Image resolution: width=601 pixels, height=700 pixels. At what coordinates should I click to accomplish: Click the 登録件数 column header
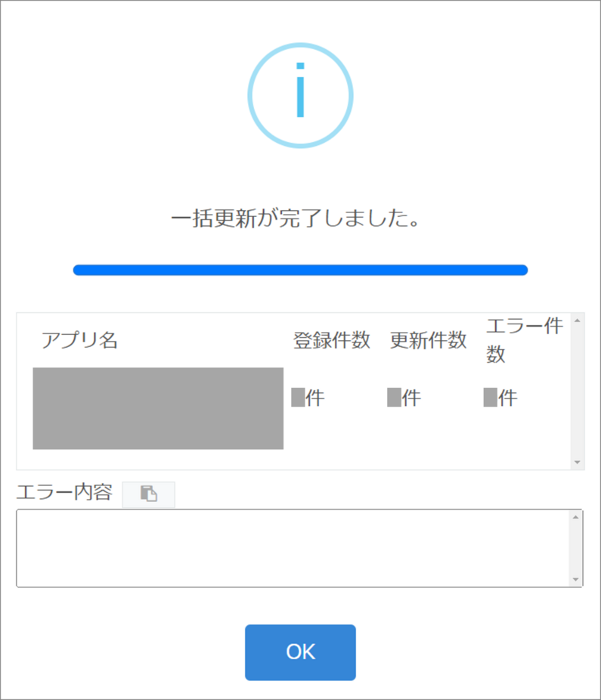tap(331, 340)
